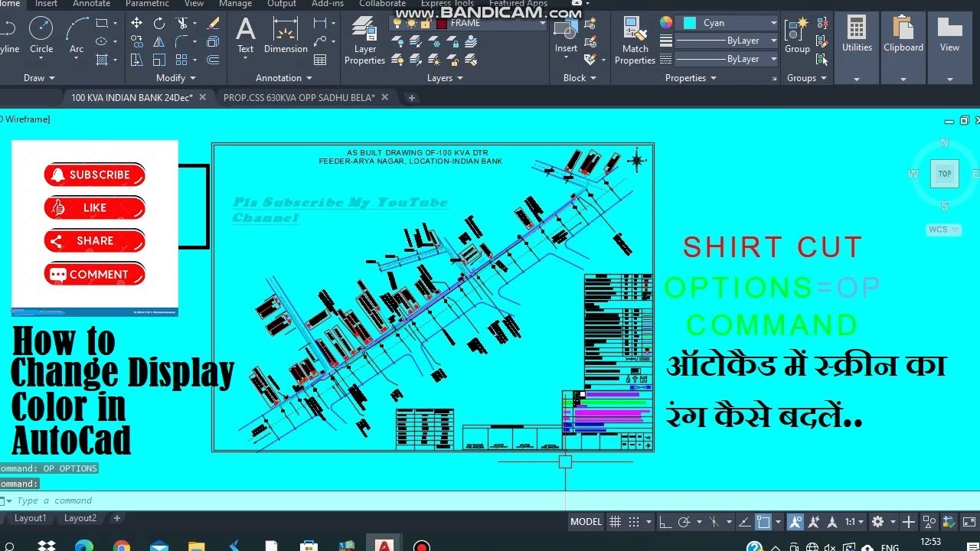Insert a Table from Annotation panel

320,60
